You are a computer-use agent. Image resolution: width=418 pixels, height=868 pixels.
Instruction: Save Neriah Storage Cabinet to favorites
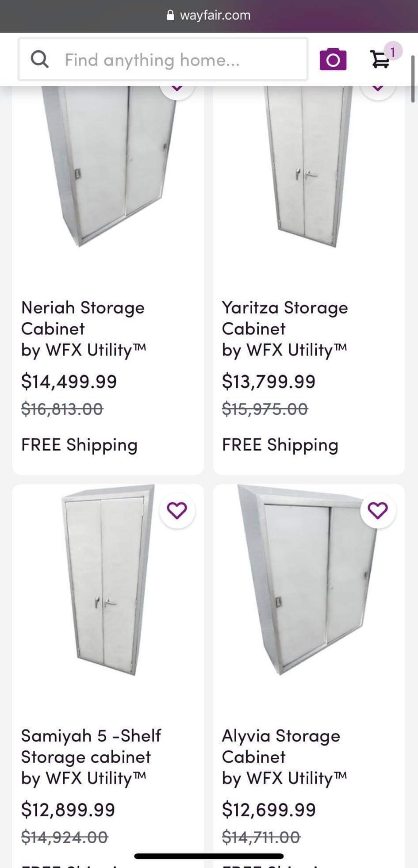coord(177,88)
